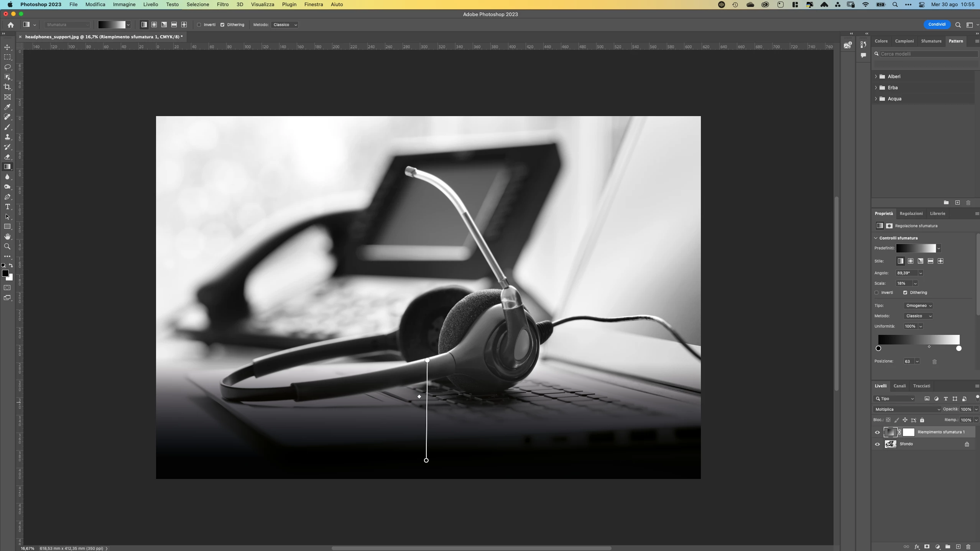Open the Metodo Classico dropdown in options bar
The height and width of the screenshot is (551, 980).
[x=285, y=25]
